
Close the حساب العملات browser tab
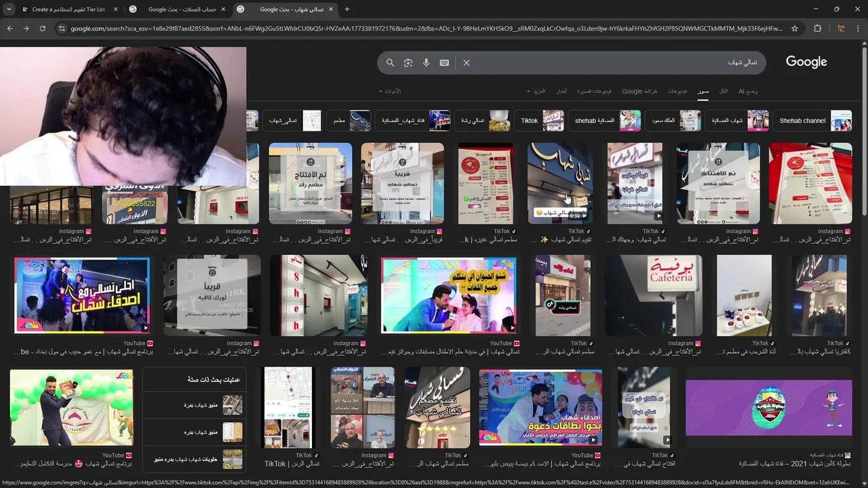(x=223, y=9)
